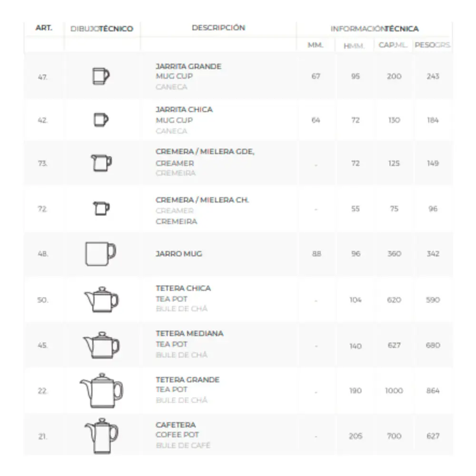Viewport: 476px width, 476px height.
Task: Click the Jarrita Grande mug drawing
Action: tap(100, 76)
